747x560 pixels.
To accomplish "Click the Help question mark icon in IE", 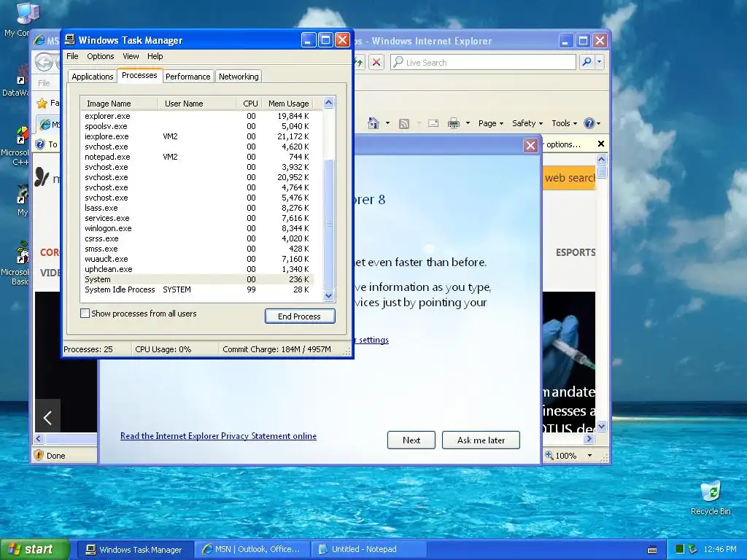I will [x=589, y=123].
